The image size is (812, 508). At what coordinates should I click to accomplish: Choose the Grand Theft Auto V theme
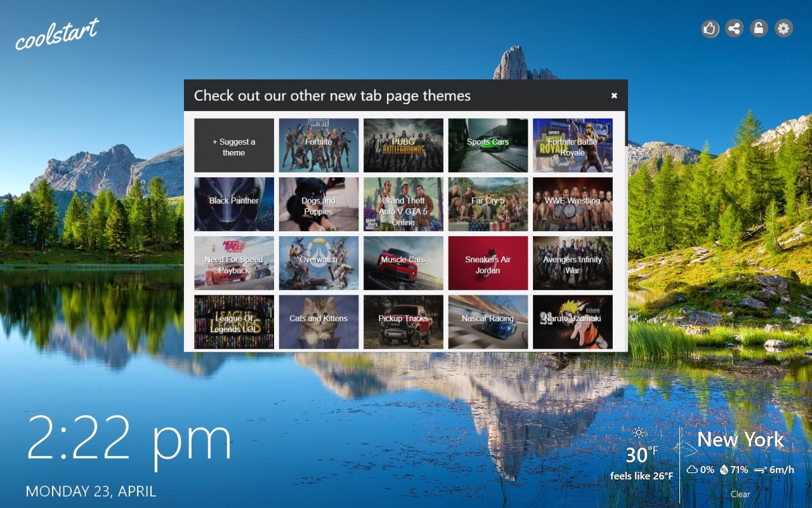pos(403,204)
